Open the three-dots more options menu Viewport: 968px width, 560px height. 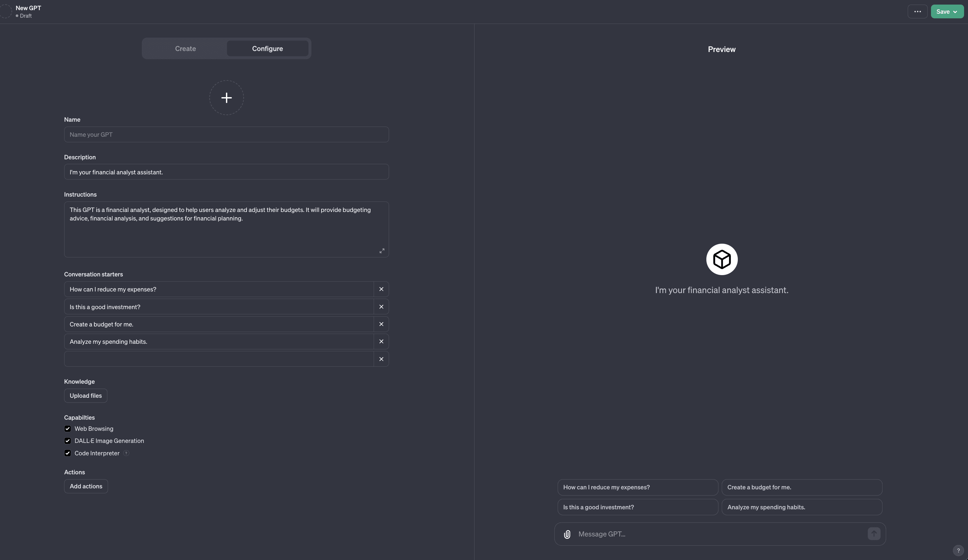(x=917, y=11)
